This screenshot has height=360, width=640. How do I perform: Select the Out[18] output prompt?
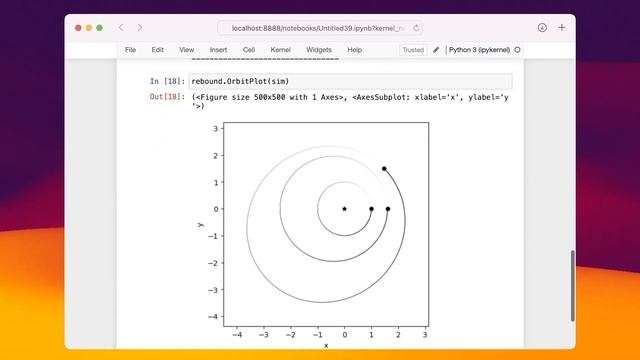[x=167, y=97]
